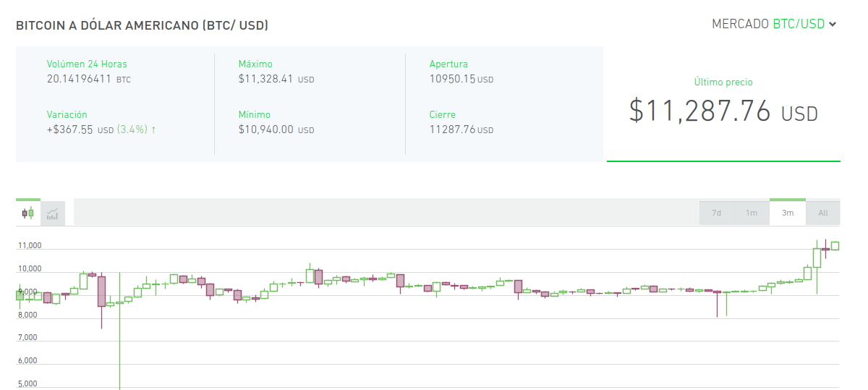Click the last price $11,287.76 USD
The width and height of the screenshot is (868, 390).
click(x=723, y=111)
